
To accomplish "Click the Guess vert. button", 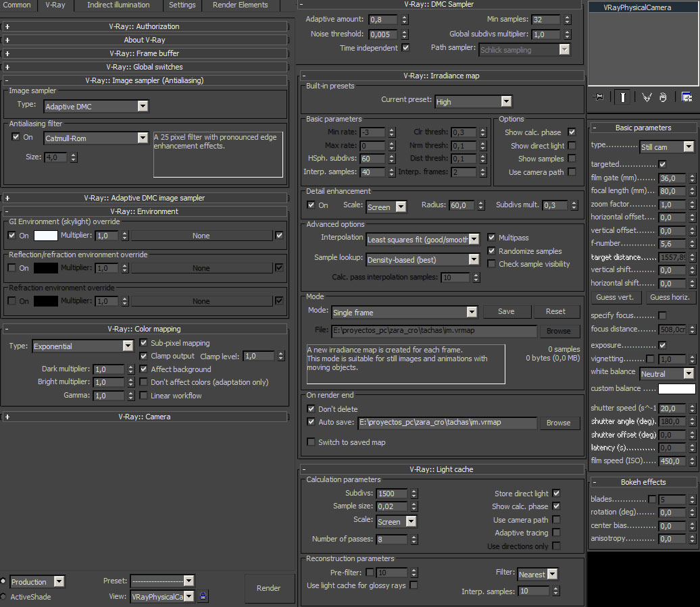I will pos(615,297).
